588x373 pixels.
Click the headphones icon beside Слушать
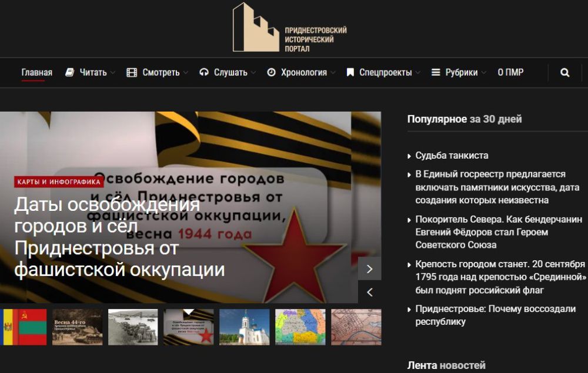point(204,73)
